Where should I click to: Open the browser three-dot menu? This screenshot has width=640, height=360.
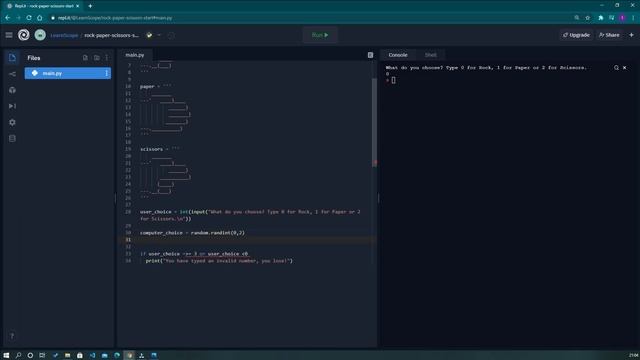click(633, 18)
